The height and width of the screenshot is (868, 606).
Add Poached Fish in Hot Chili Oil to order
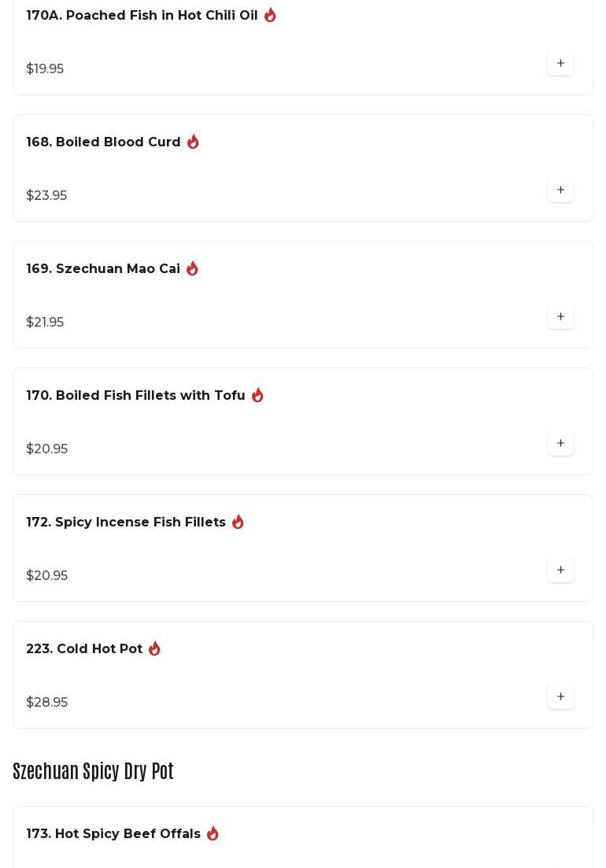(560, 63)
